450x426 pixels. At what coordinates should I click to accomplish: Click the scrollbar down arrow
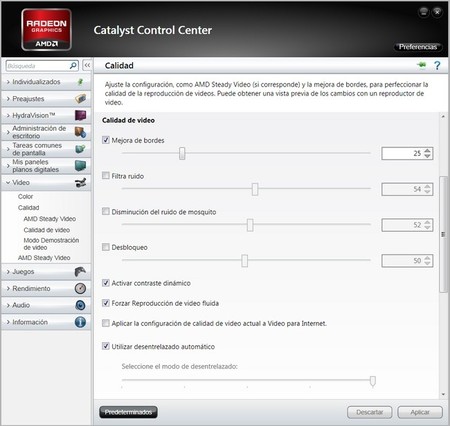point(443,394)
